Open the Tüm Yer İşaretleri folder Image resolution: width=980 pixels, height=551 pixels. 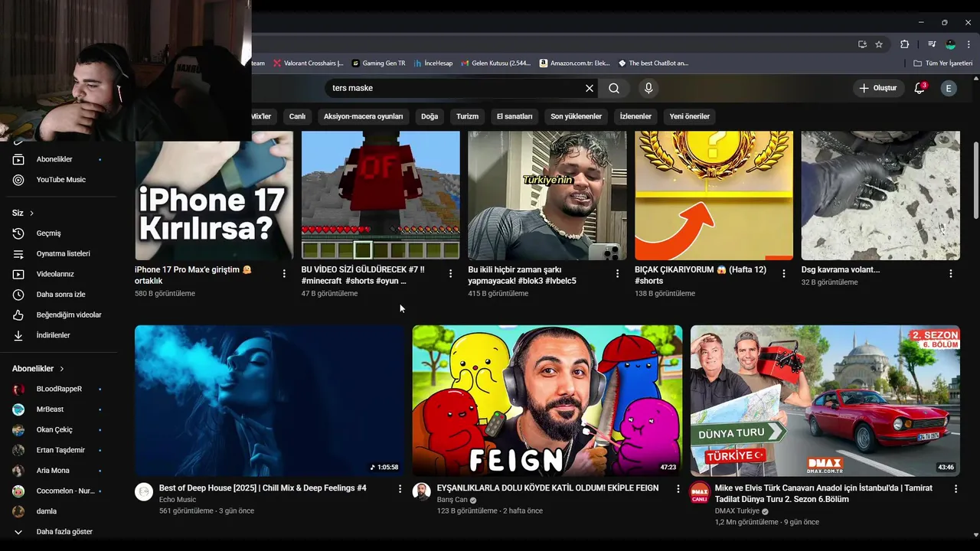coord(943,64)
